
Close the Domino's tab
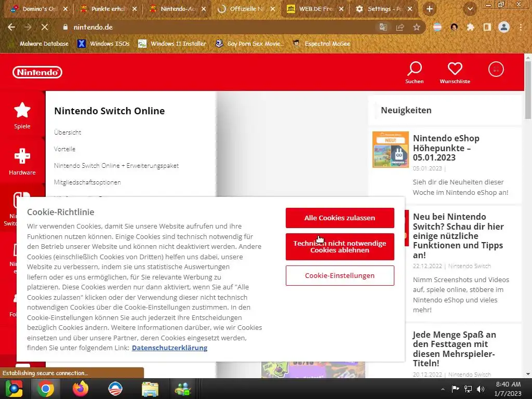point(65,9)
